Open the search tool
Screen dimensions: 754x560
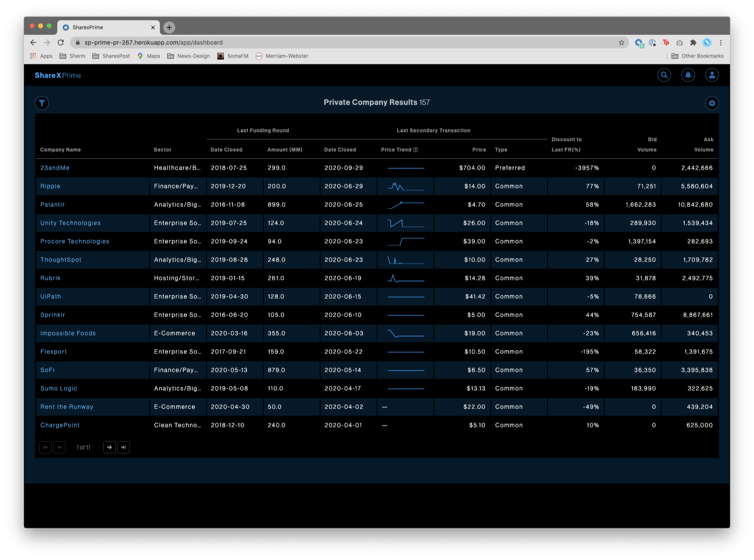pyautogui.click(x=664, y=75)
